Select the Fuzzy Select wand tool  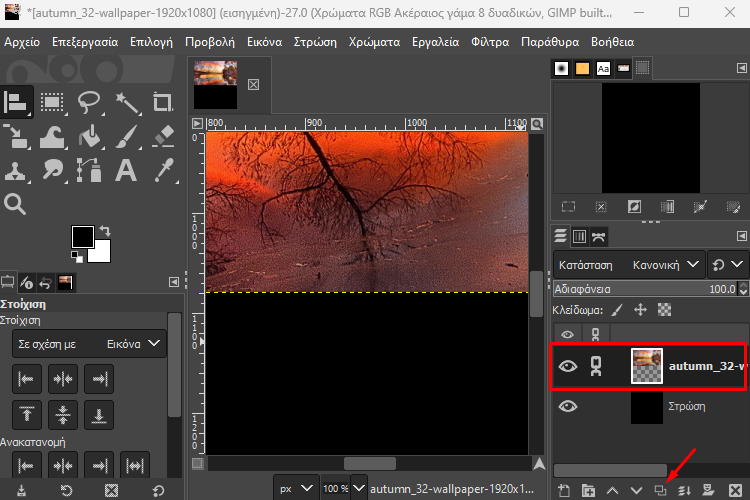click(127, 103)
